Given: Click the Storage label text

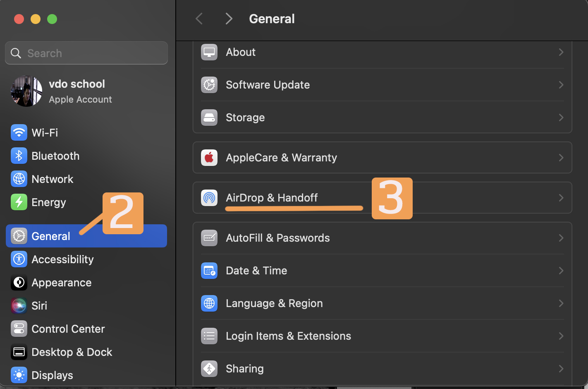Looking at the screenshot, I should pyautogui.click(x=245, y=118).
